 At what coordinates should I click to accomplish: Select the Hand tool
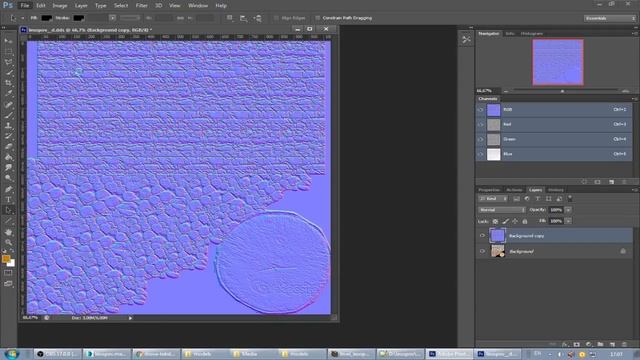tap(8, 232)
